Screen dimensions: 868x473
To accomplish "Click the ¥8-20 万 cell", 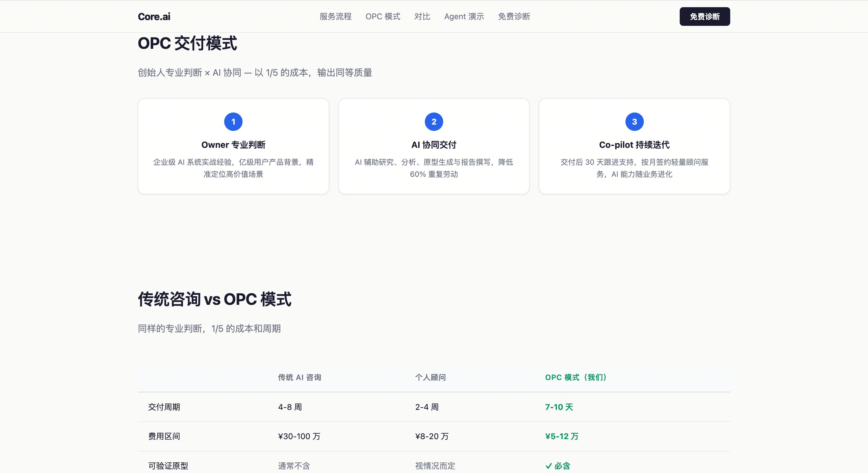I will 432,436.
